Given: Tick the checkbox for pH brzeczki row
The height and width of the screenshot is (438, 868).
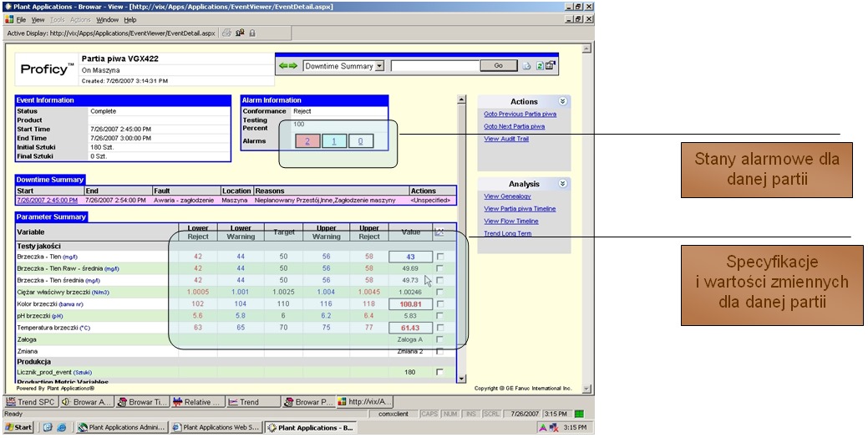Looking at the screenshot, I should click(439, 316).
